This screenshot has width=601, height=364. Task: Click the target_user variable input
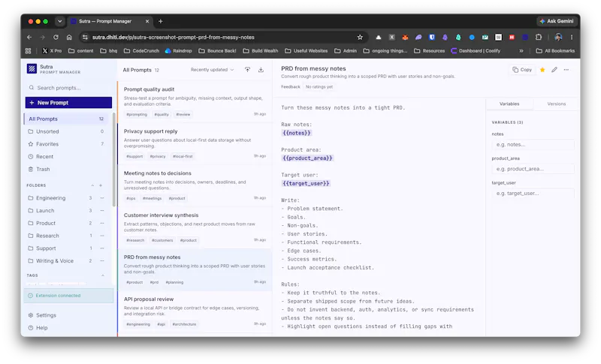[x=533, y=194]
